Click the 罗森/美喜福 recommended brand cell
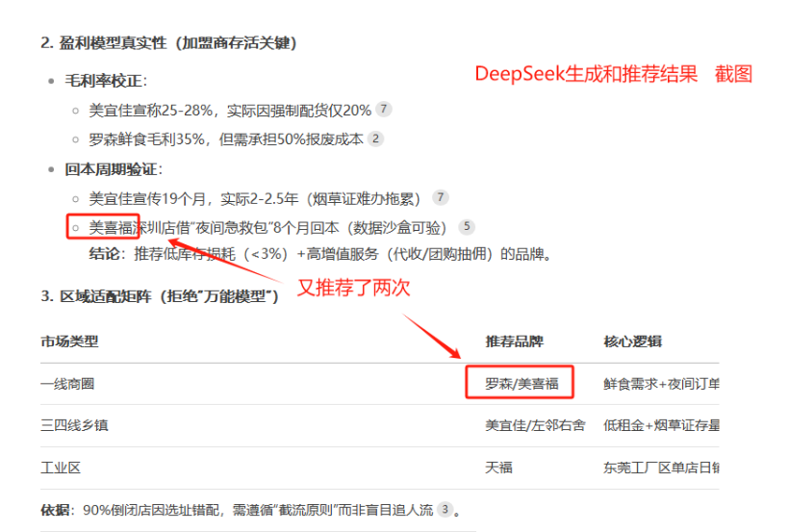The image size is (788, 532). click(x=519, y=383)
